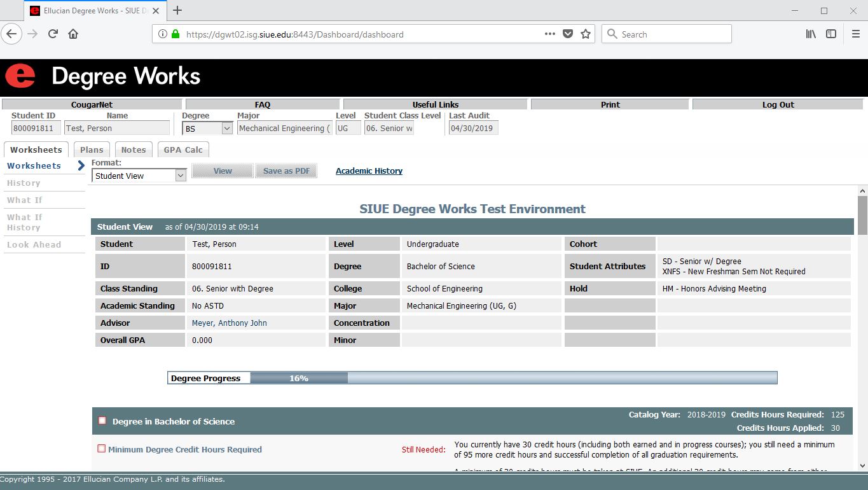Image resolution: width=868 pixels, height=490 pixels.
Task: Bookmark this page with the star icon
Action: coord(586,34)
